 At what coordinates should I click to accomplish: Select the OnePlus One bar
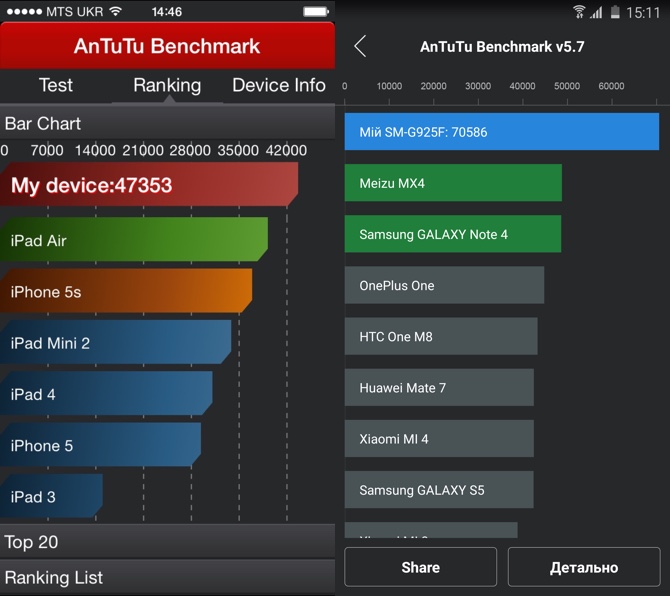pos(444,285)
